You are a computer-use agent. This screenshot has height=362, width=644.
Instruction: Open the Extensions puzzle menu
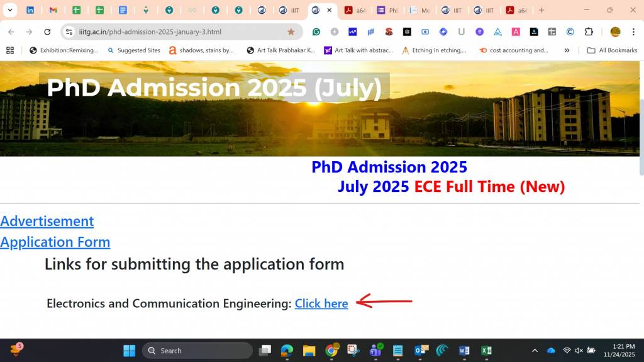click(x=589, y=31)
